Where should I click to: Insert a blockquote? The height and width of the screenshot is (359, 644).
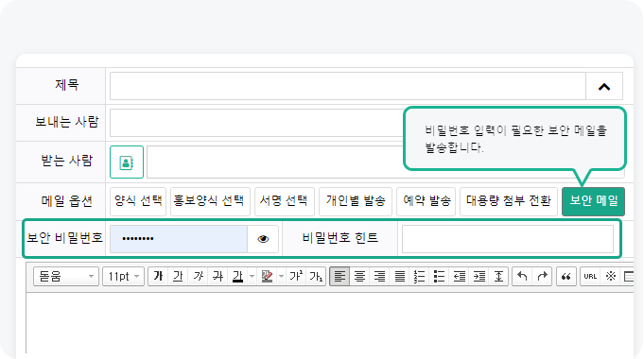click(566, 276)
